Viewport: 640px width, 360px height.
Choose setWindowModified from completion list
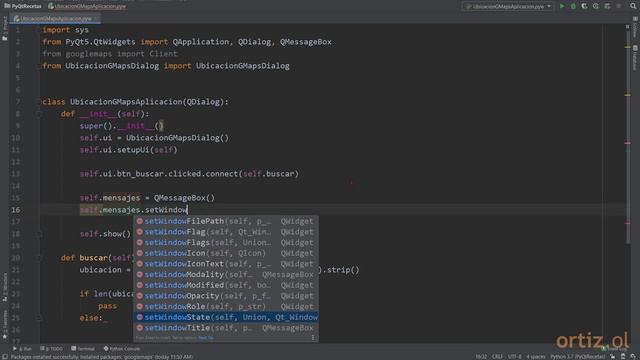[x=226, y=285]
